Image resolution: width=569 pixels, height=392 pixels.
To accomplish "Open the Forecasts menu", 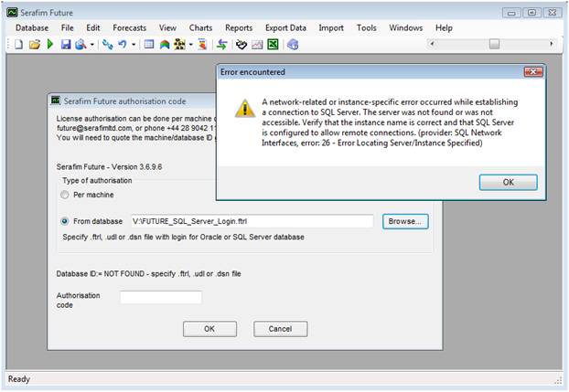I will tap(130, 28).
